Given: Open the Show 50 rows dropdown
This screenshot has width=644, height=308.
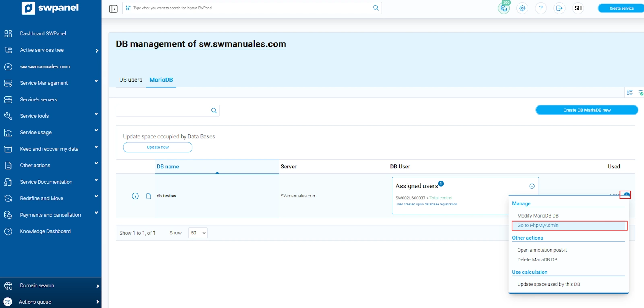Looking at the screenshot, I should point(198,233).
